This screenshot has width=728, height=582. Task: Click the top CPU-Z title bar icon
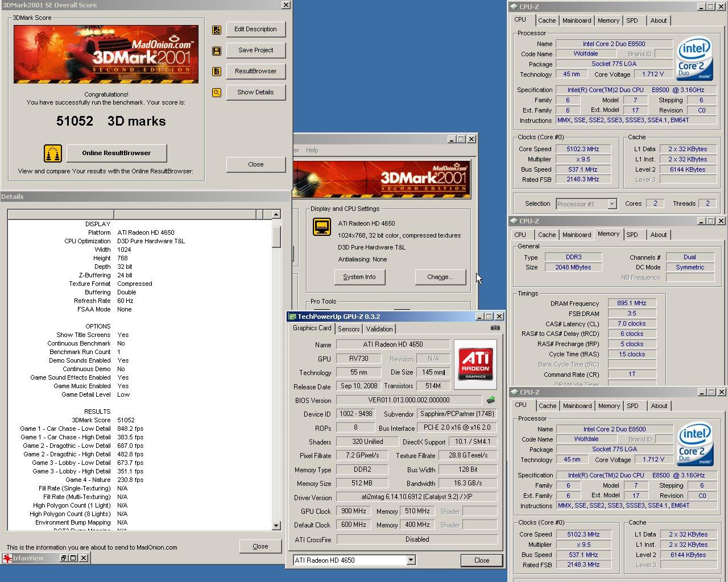coord(514,7)
